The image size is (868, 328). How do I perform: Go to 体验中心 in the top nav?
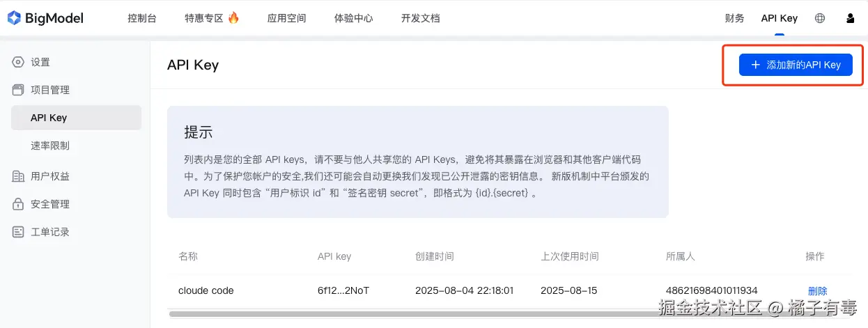354,18
